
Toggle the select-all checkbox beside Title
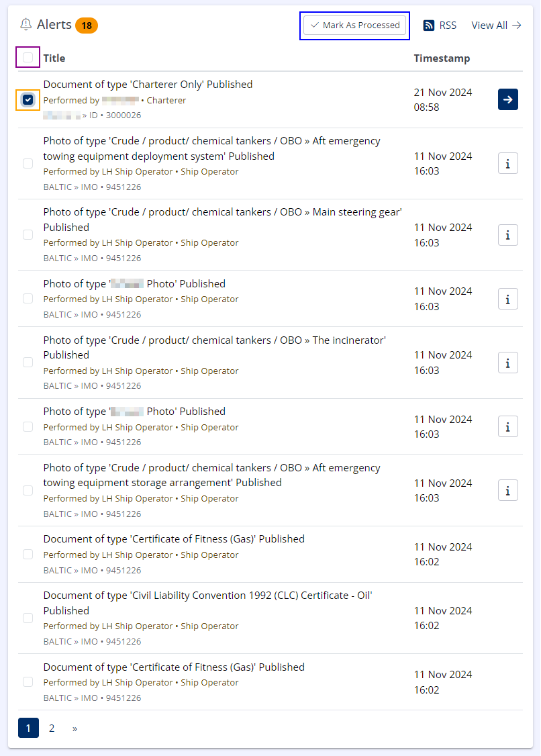(28, 58)
